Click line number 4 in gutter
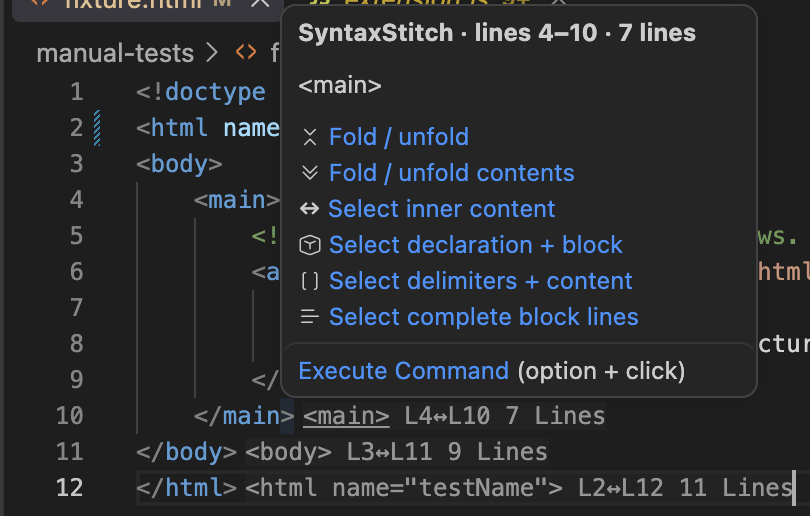Screen dimensions: 810x516 click(x=76, y=200)
